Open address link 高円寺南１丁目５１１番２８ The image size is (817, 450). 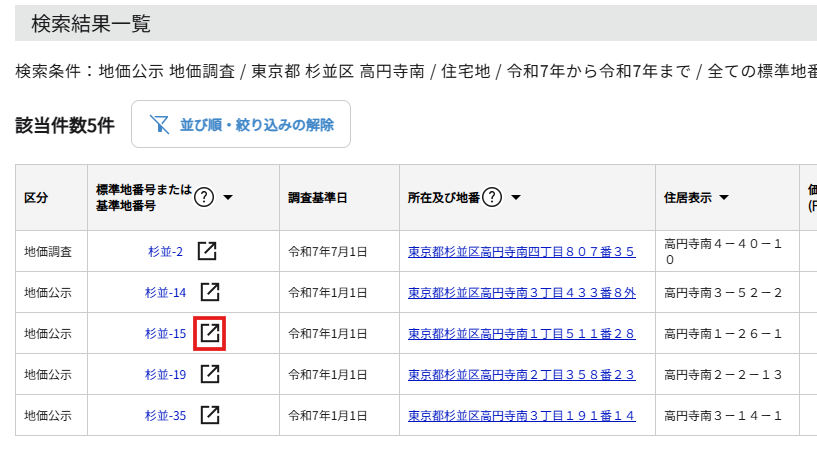coord(521,334)
